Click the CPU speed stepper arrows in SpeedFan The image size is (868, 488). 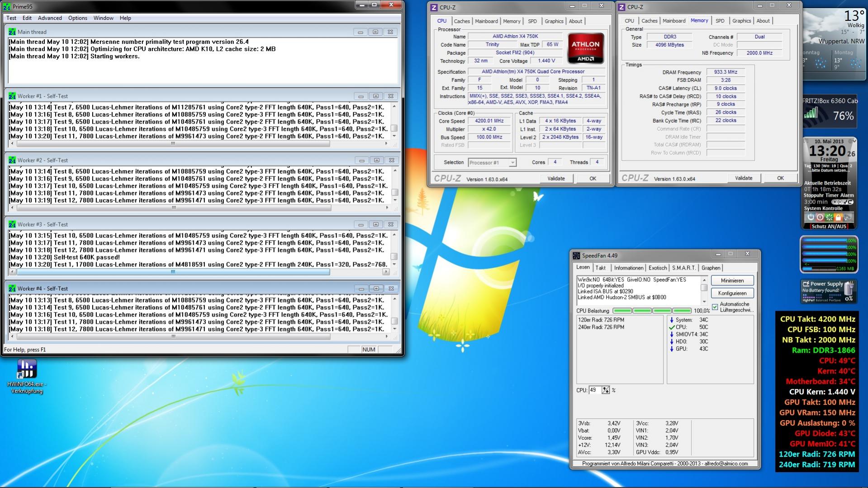[606, 390]
